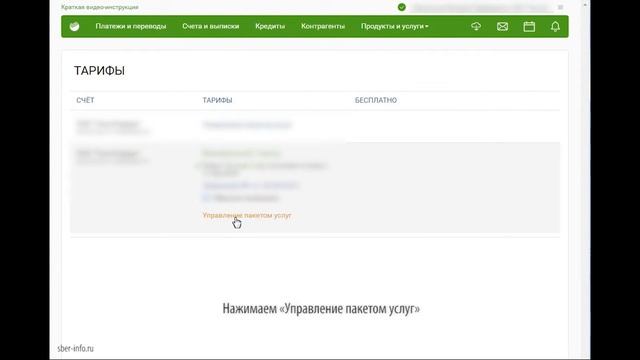Go to Кредиты section

tap(270, 26)
